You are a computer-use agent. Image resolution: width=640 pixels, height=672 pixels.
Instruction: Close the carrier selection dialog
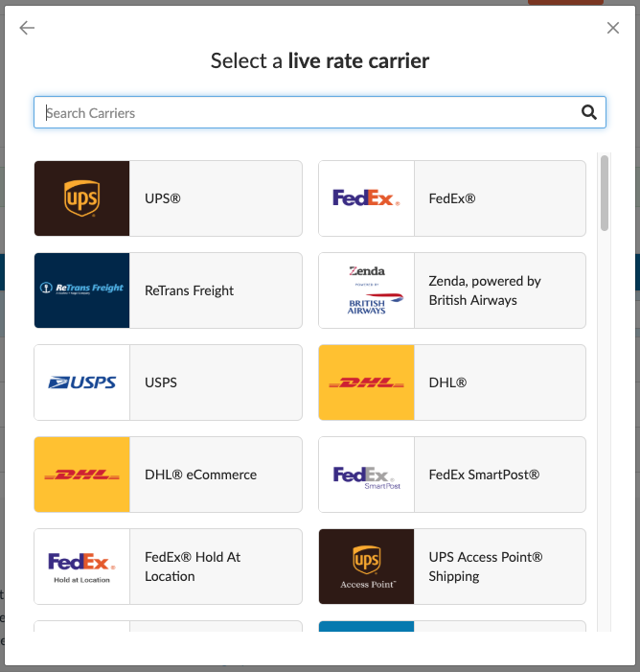click(x=613, y=28)
